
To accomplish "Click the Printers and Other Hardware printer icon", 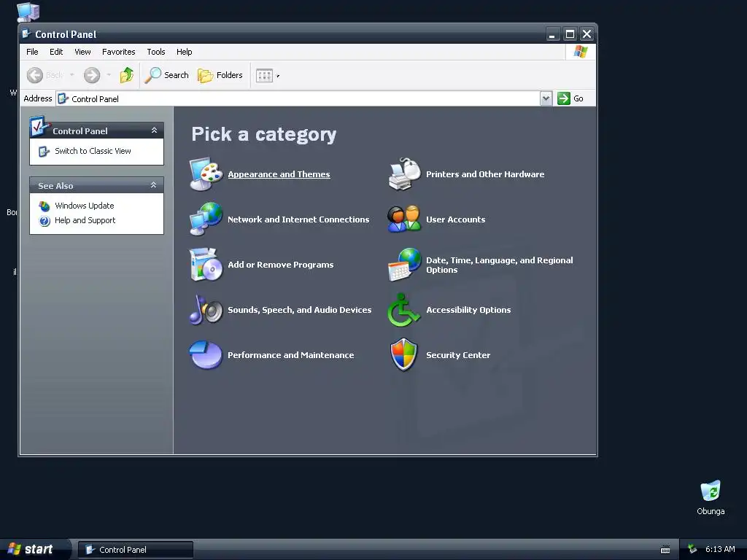I will tap(404, 174).
